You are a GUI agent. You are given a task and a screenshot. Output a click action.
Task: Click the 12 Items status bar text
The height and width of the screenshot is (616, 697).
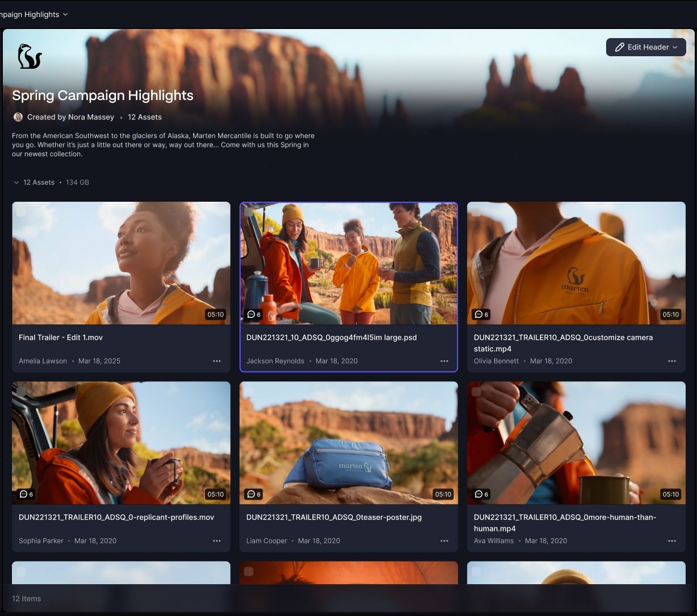[x=27, y=598]
